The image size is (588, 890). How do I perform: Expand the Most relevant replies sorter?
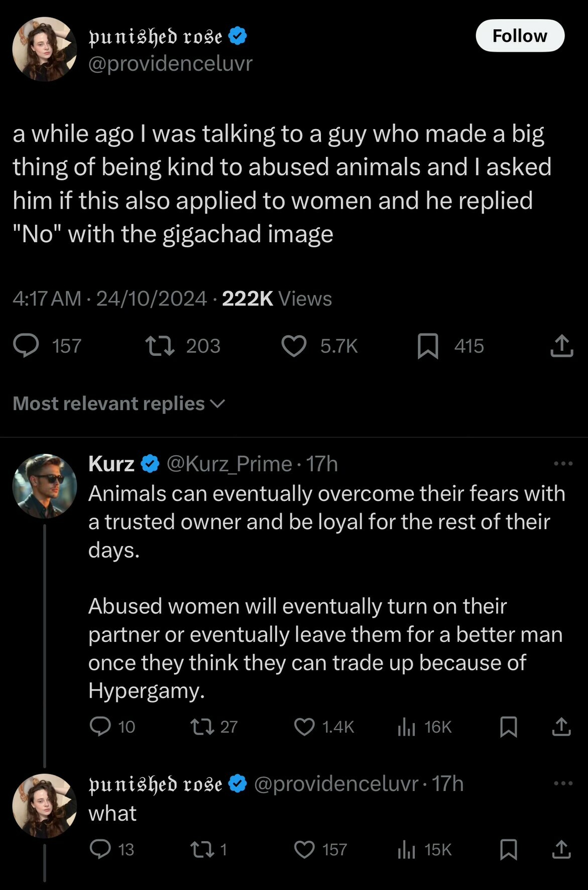119,404
